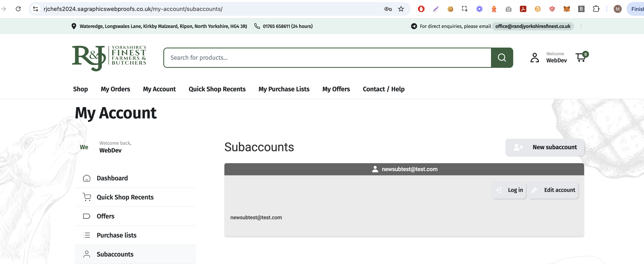Open the red hand blocker extension
Screen dimensions: 644x264
(x=421, y=9)
